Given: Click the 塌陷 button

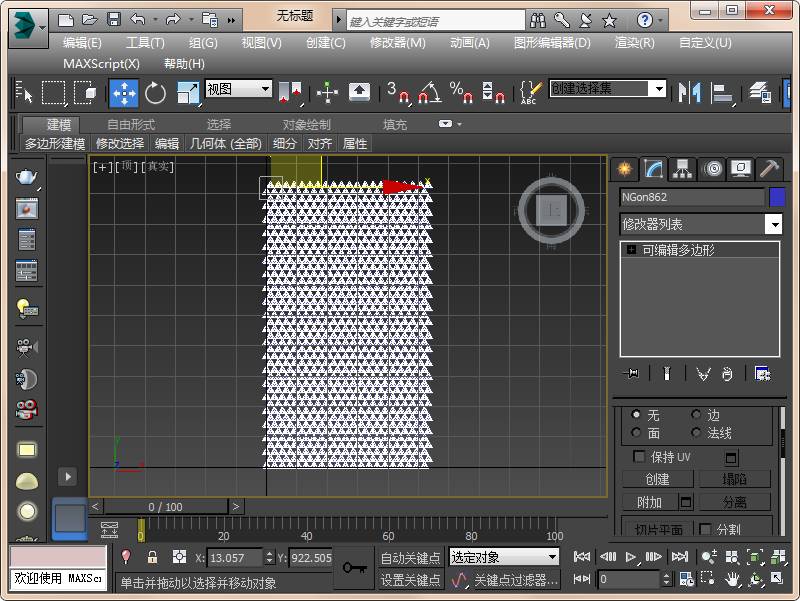Looking at the screenshot, I should point(734,479).
